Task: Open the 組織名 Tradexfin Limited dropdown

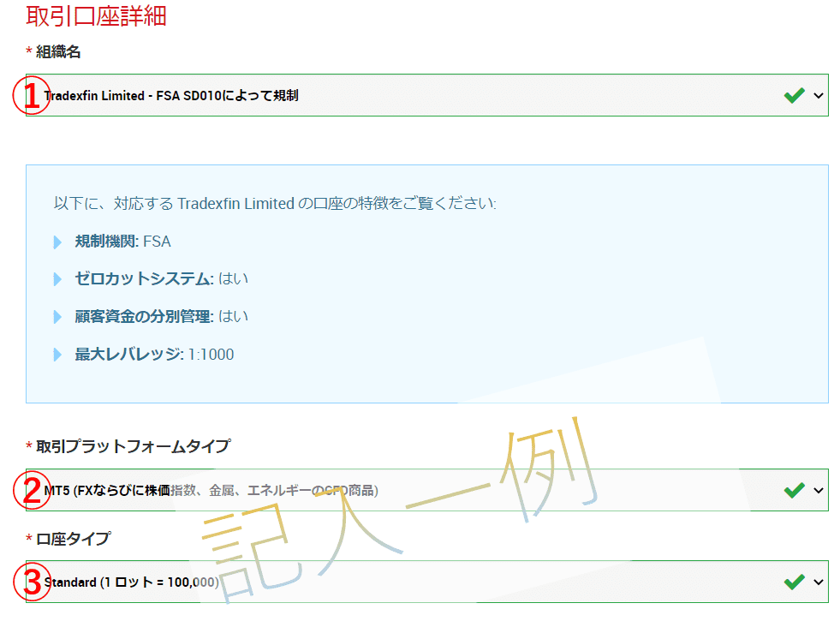Action: point(427,95)
